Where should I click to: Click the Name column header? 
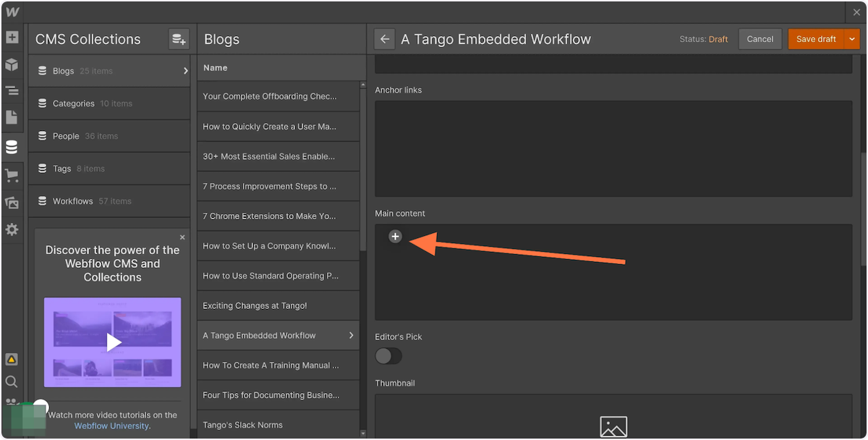click(x=216, y=68)
